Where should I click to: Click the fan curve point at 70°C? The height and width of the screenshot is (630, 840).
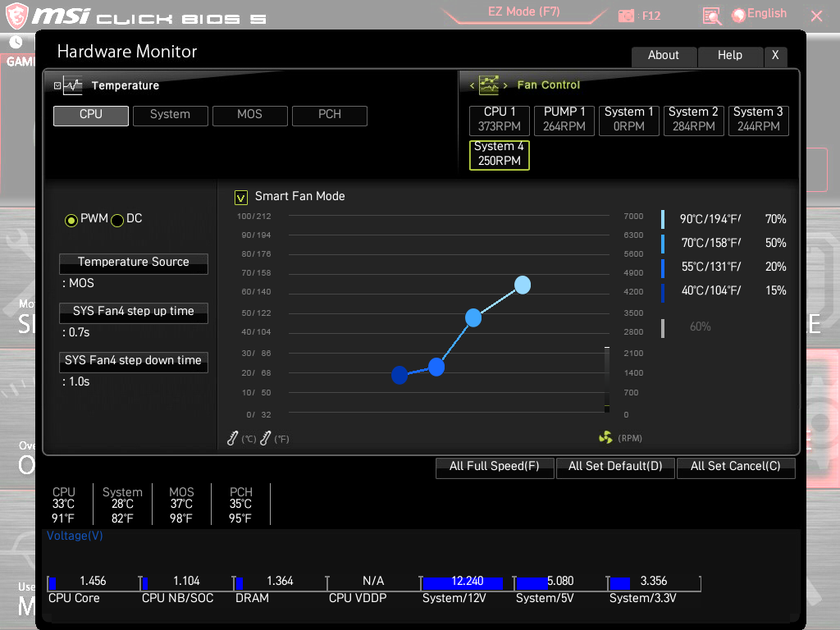[473, 317]
